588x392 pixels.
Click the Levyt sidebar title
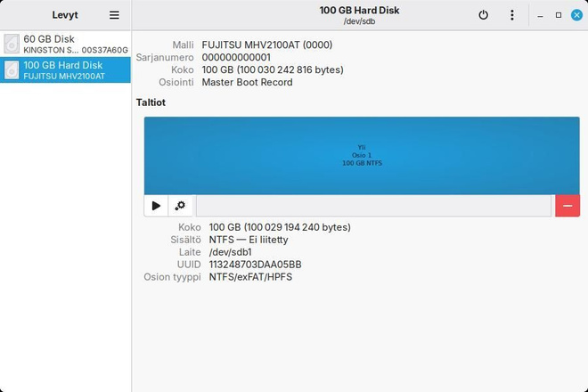pyautogui.click(x=65, y=15)
